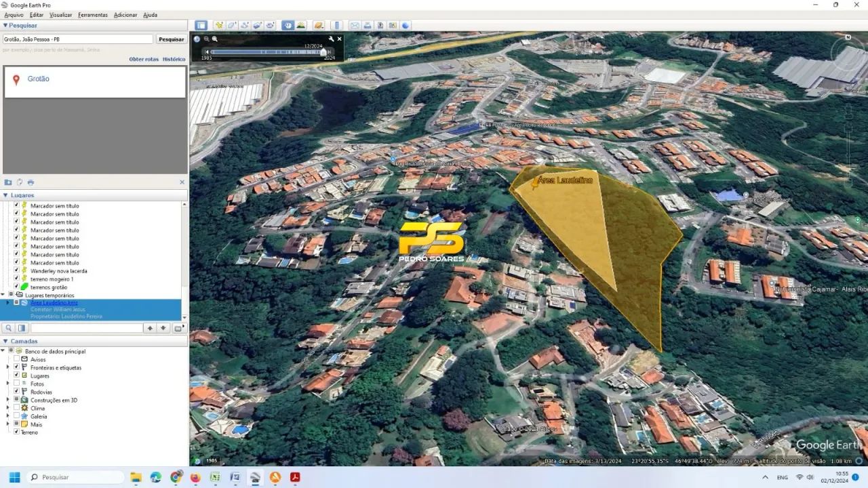Expand the Galeria layer
Viewport: 868px width, 488px height.
pos(8,416)
